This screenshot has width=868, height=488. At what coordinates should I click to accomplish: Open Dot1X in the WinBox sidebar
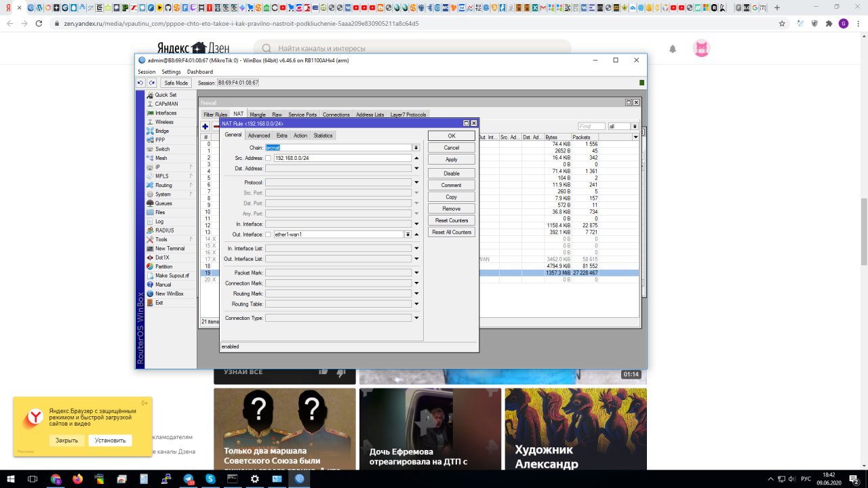click(x=162, y=258)
